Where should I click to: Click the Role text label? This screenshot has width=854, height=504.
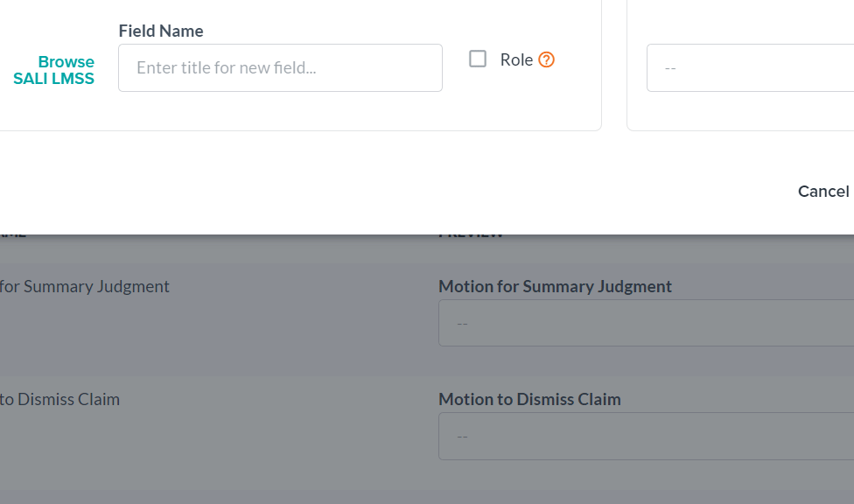(518, 59)
